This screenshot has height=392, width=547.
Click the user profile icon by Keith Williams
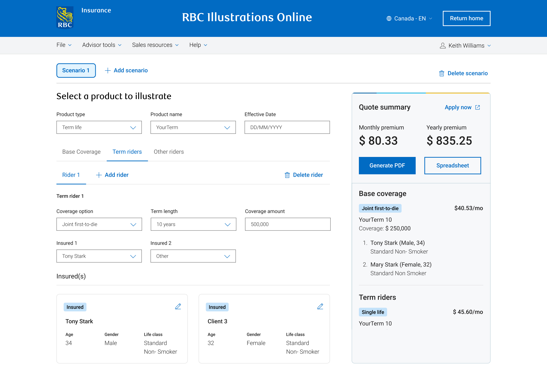pos(443,46)
